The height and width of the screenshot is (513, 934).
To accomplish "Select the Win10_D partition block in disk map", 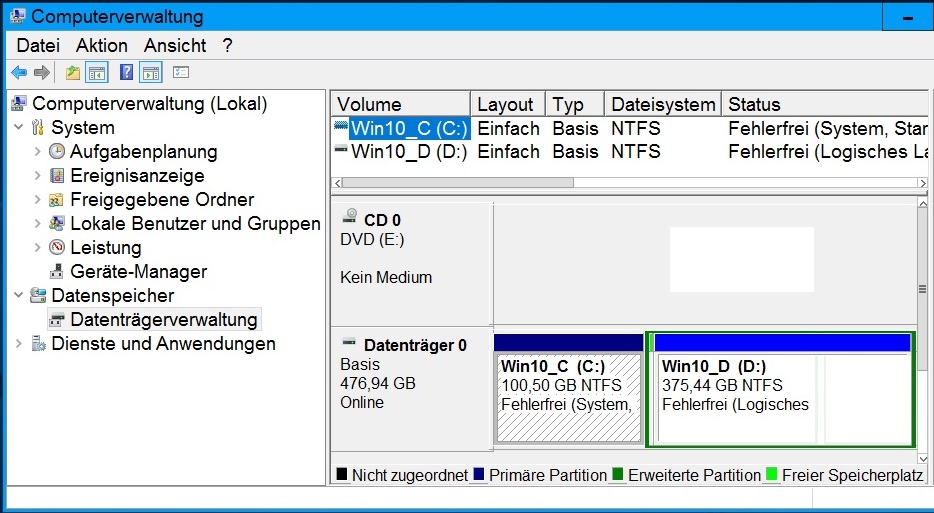I will [x=781, y=389].
